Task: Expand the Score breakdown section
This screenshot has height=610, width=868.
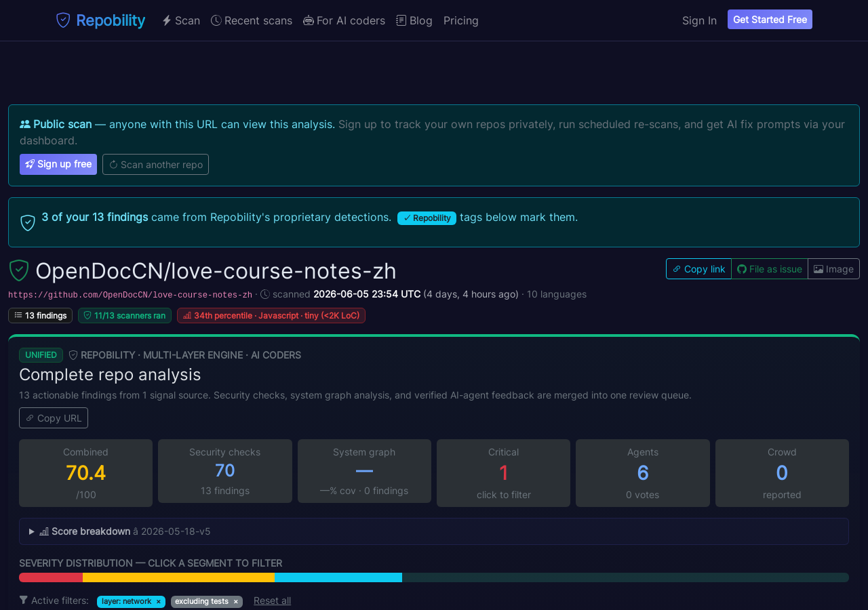Action: click(x=434, y=531)
